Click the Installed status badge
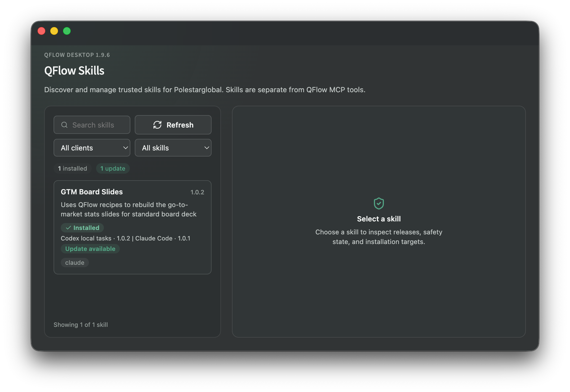The height and width of the screenshot is (392, 570). 82,228
